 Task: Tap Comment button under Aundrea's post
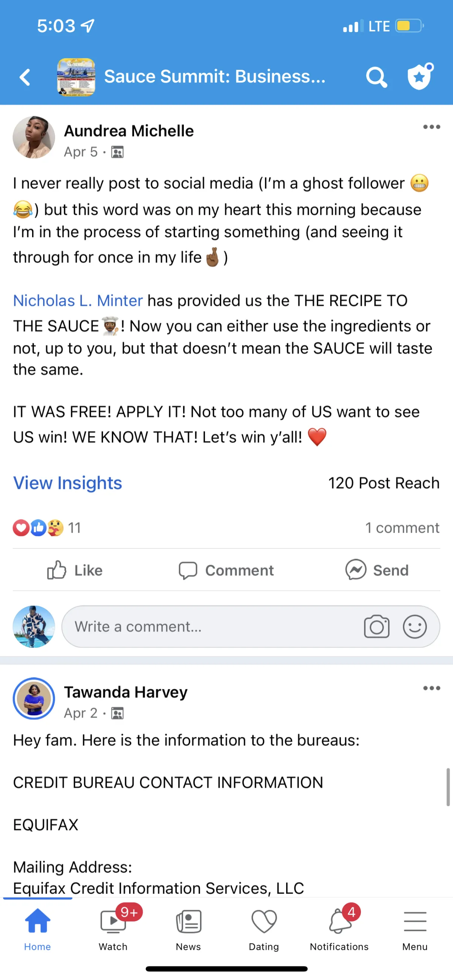click(x=226, y=570)
